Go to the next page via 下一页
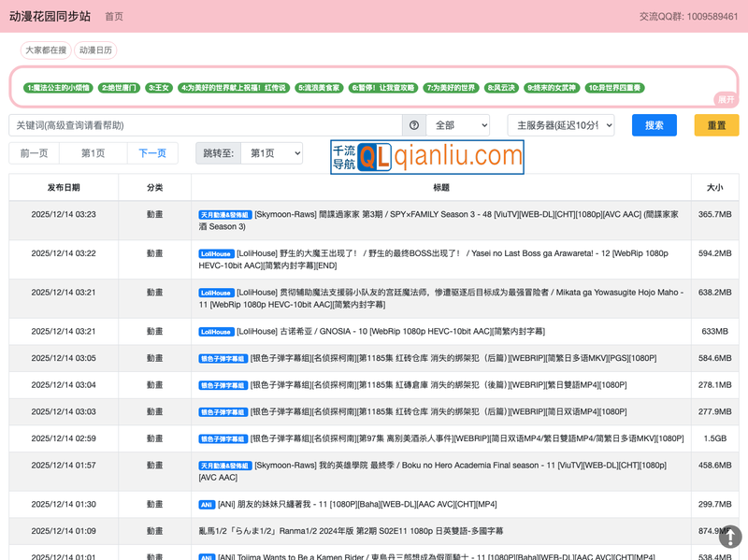This screenshot has width=748, height=560. pos(152,153)
